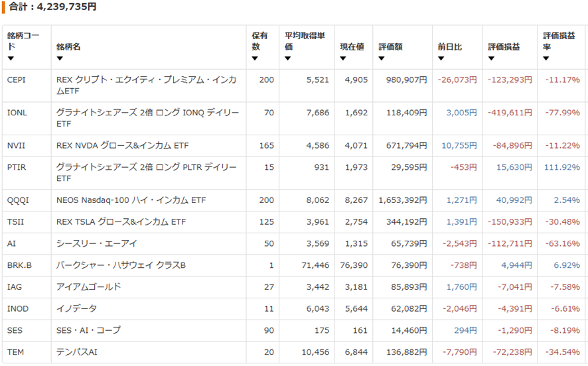Sort by 銘柄コード column arrow
This screenshot has height=366, width=588.
11,58
